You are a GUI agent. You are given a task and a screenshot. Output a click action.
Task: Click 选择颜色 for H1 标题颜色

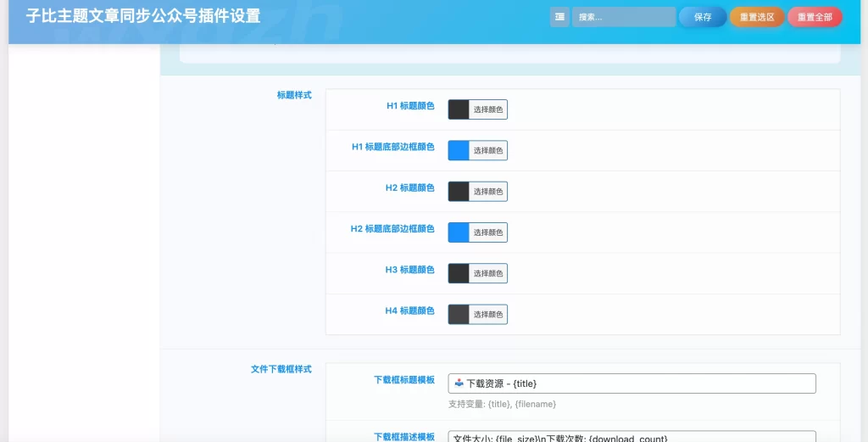(488, 109)
